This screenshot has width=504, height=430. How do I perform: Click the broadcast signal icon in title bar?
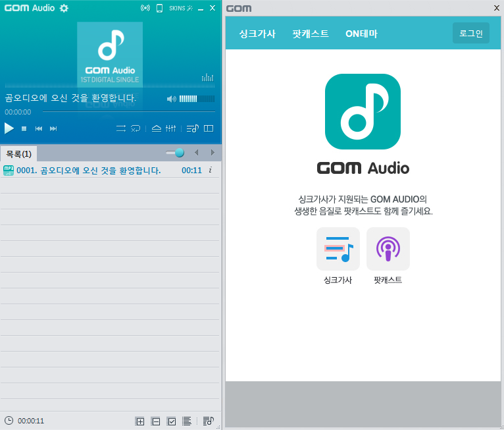point(145,8)
